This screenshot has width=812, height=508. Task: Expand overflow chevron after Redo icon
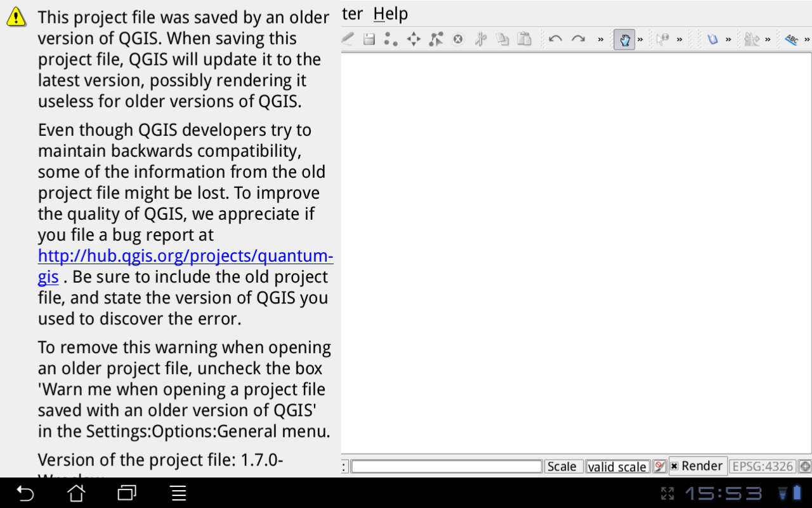point(601,39)
